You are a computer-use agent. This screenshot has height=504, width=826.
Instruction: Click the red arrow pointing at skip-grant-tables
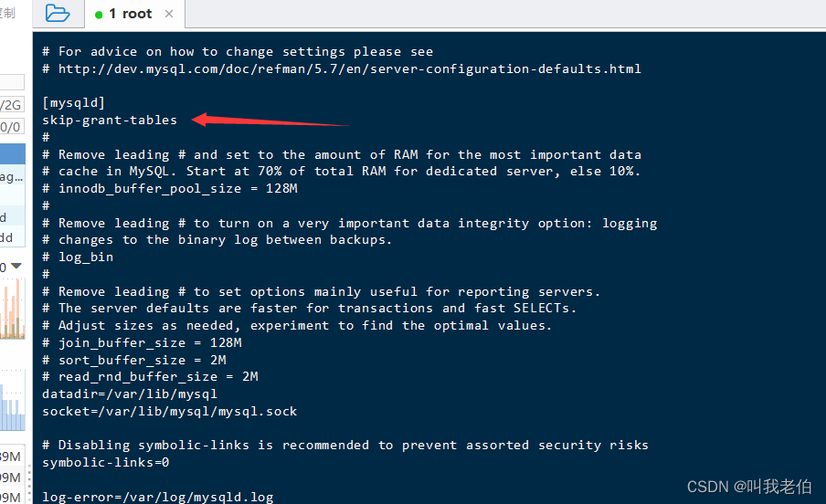coord(275,121)
